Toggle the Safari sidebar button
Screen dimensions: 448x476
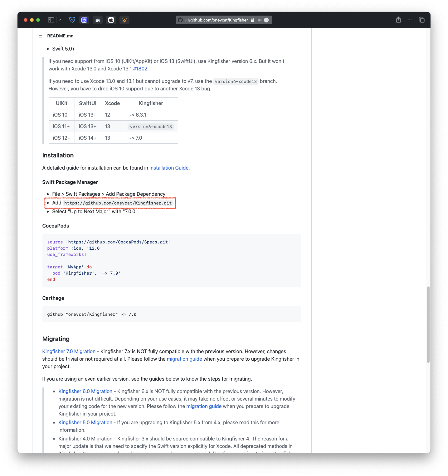[51, 20]
